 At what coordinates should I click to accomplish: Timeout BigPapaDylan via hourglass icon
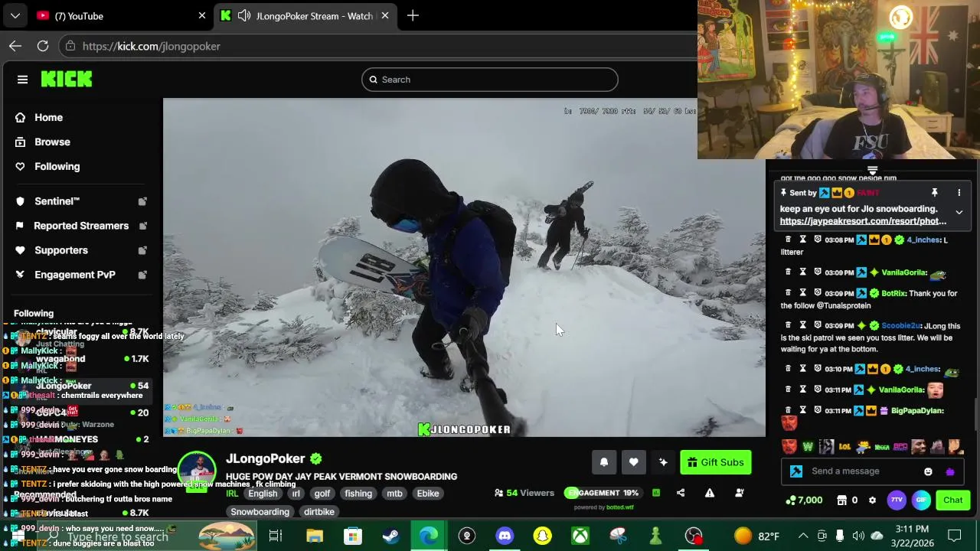pos(802,410)
